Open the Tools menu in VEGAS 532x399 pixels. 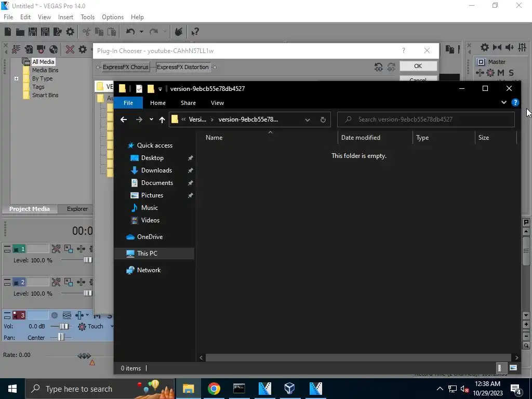[x=87, y=17]
